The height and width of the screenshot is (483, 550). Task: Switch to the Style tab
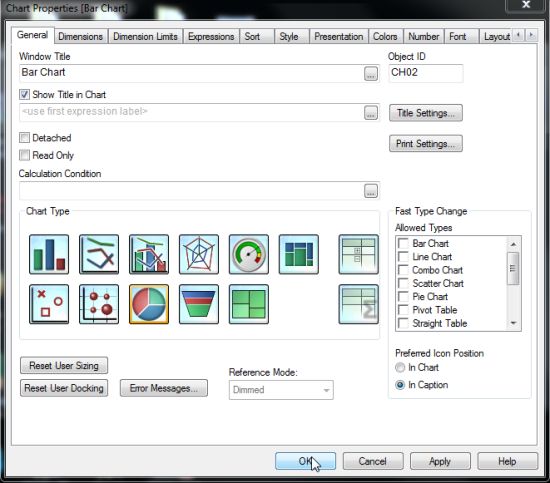pos(292,36)
